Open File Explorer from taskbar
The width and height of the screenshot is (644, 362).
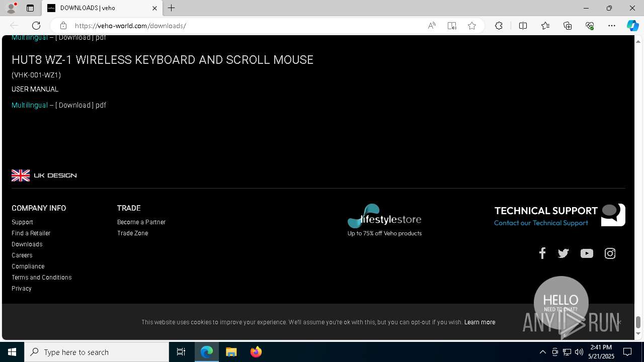tap(231, 352)
